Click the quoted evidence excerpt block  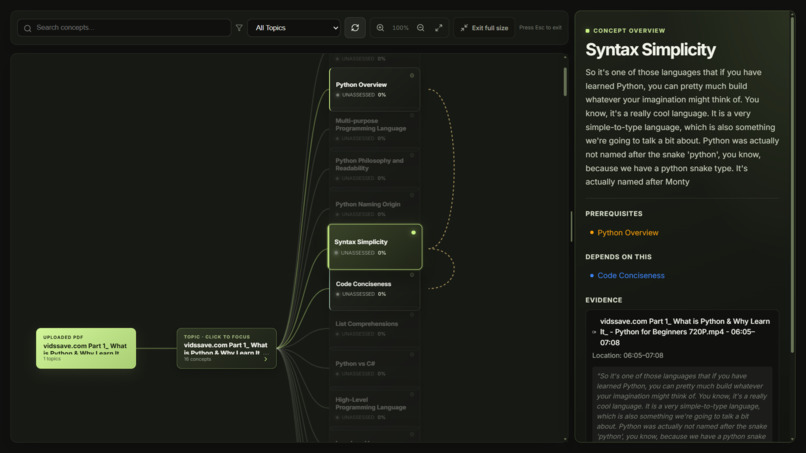pyautogui.click(x=682, y=405)
